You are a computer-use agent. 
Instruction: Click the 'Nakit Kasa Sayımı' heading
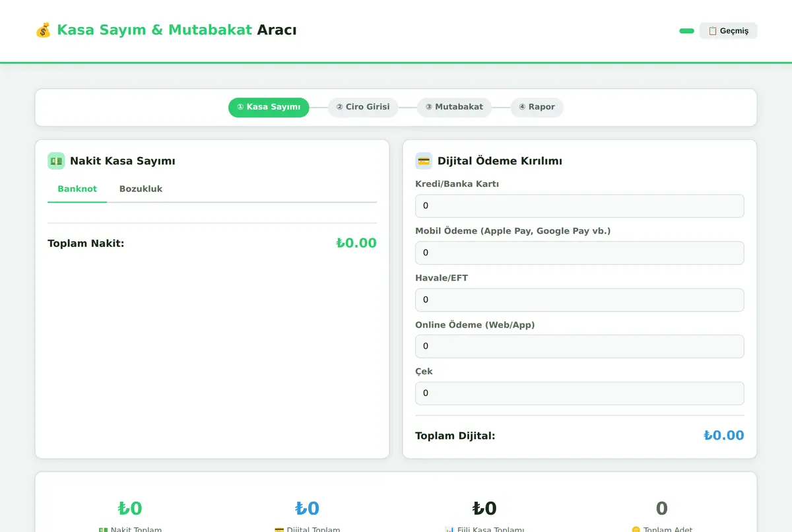pyautogui.click(x=123, y=161)
